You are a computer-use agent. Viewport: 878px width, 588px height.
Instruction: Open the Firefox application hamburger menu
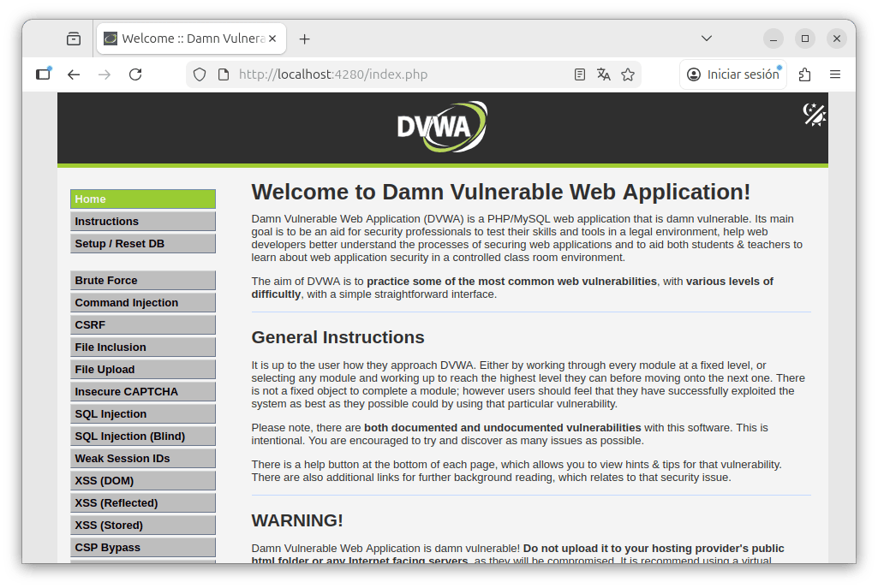(835, 74)
